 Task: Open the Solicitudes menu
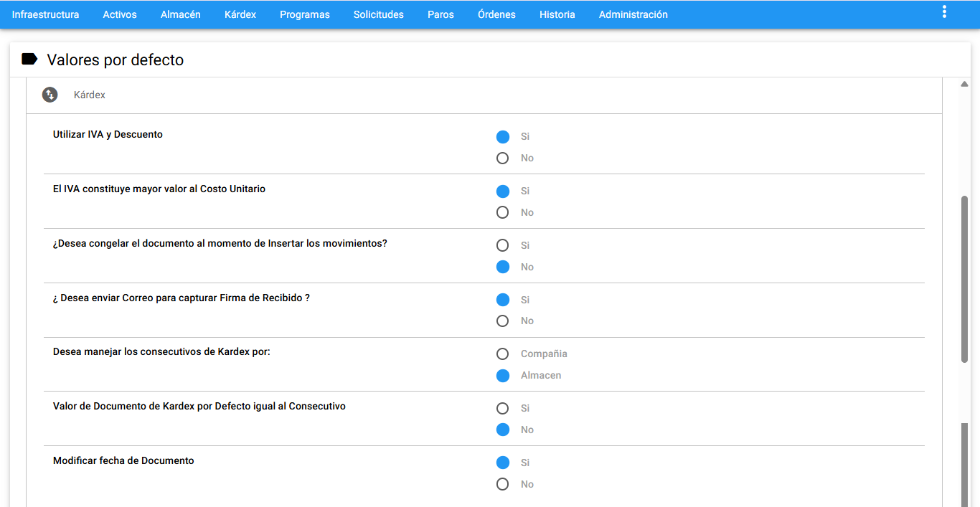coord(379,14)
